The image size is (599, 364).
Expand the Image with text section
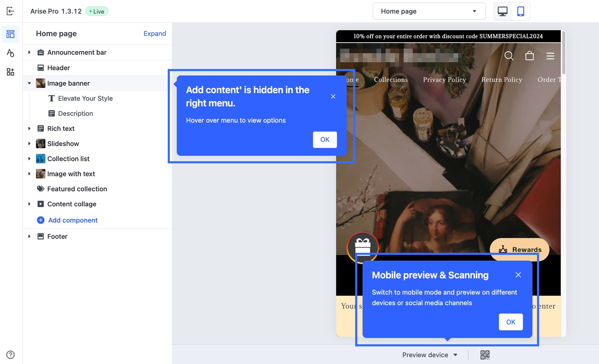coord(29,174)
